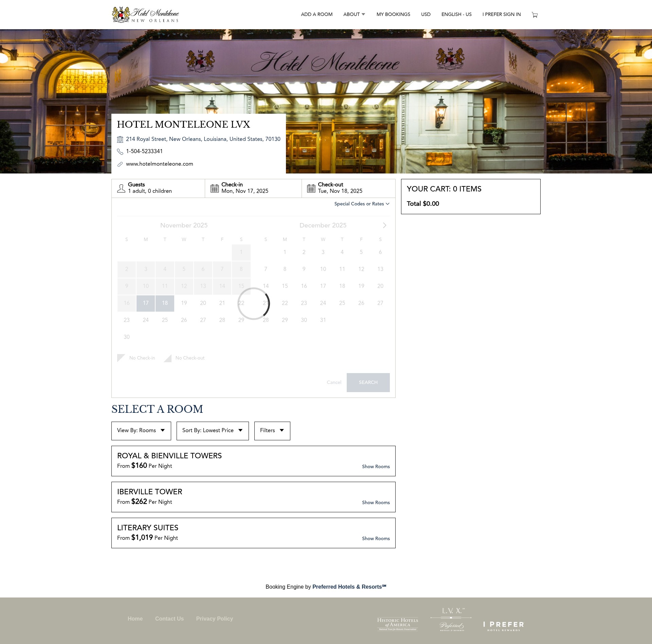This screenshot has height=644, width=652.
Task: Select December 25 in calendar
Action: click(x=342, y=303)
